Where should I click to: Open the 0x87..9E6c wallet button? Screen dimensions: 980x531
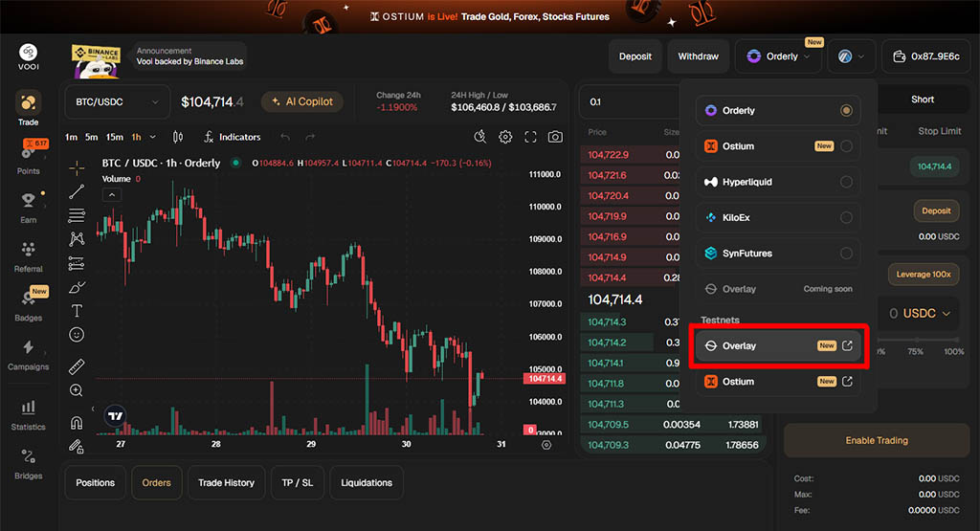[x=926, y=56]
